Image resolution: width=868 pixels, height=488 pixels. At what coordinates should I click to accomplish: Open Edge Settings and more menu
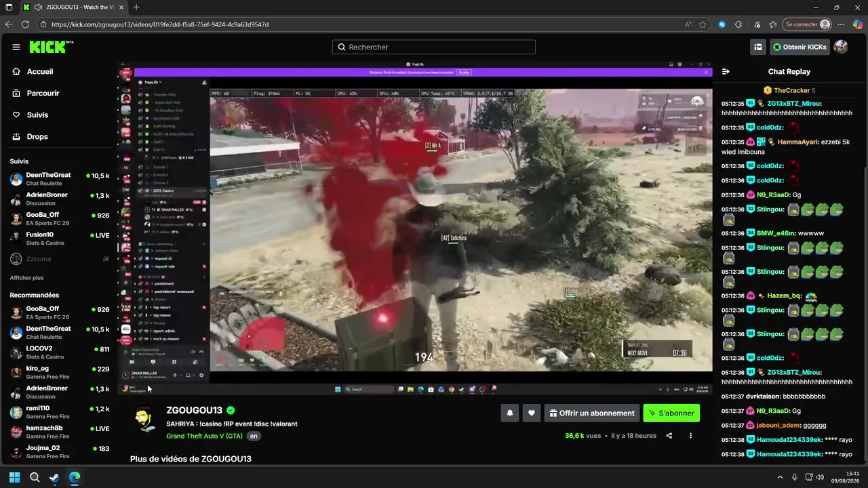842,24
